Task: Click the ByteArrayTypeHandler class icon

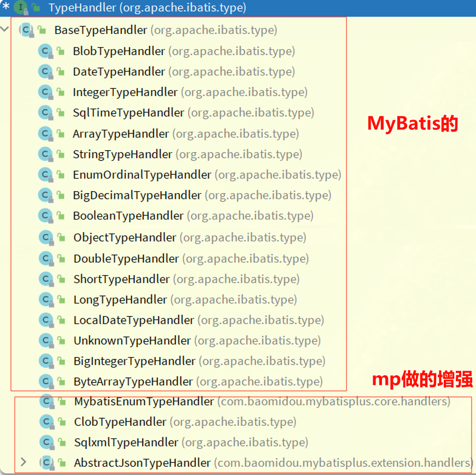Action: (x=46, y=382)
